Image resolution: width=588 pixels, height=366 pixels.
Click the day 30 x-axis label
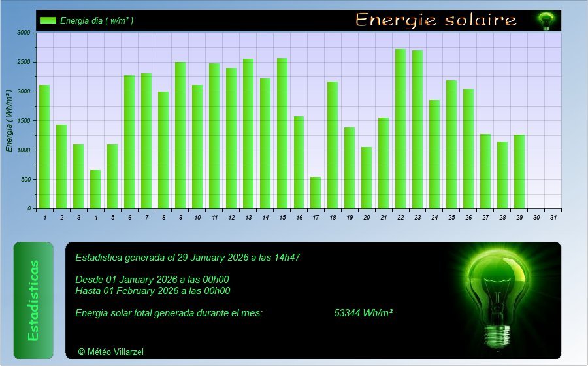(536, 217)
